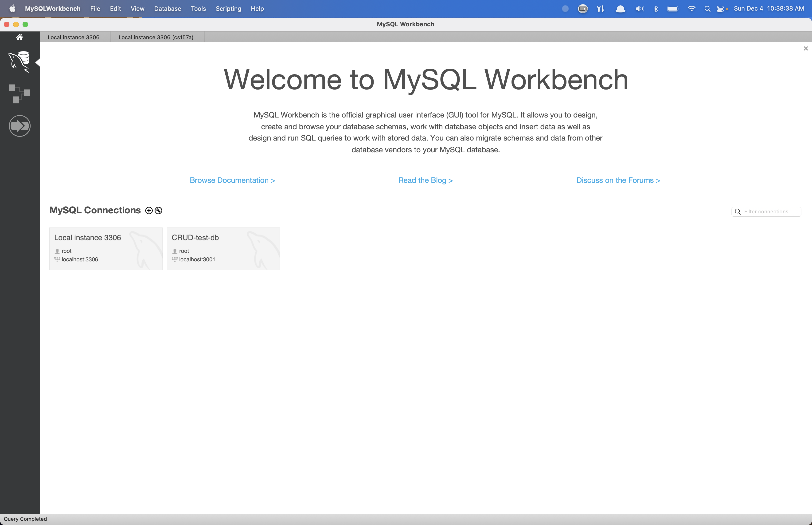This screenshot has height=525, width=812.
Task: Open Spotlight search in menu bar
Action: pos(707,8)
